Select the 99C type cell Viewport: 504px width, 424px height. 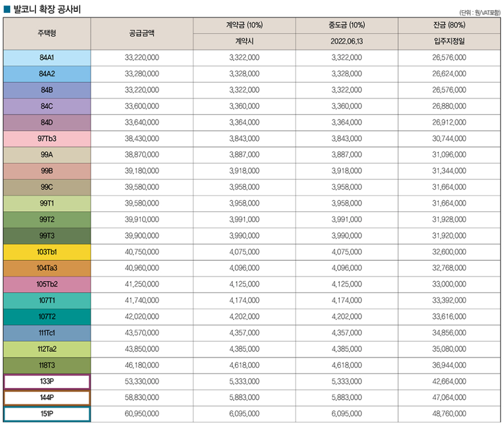(47, 187)
